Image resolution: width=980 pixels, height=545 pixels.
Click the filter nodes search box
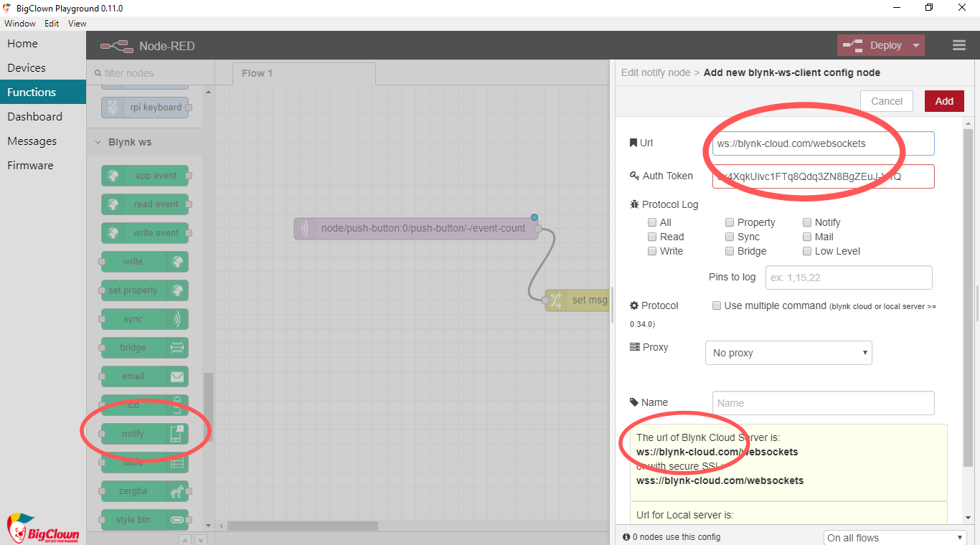151,73
